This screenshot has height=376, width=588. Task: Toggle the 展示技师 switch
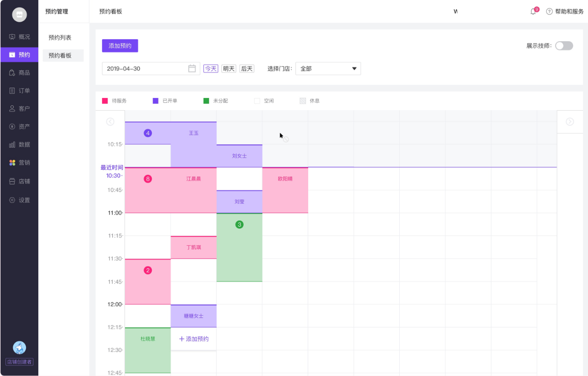[563, 46]
